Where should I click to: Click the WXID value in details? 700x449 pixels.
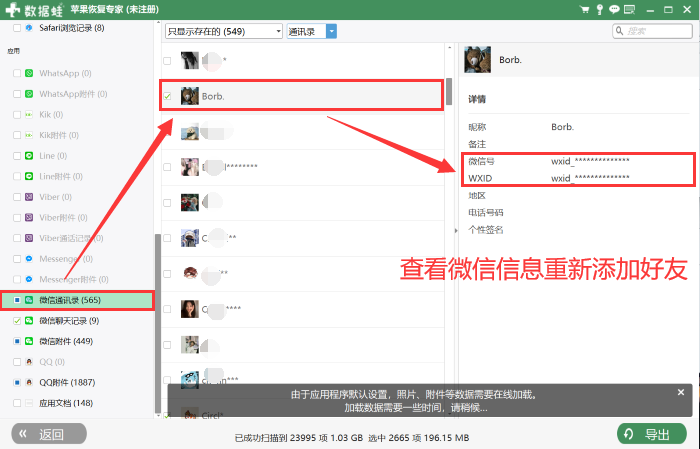(x=590, y=178)
